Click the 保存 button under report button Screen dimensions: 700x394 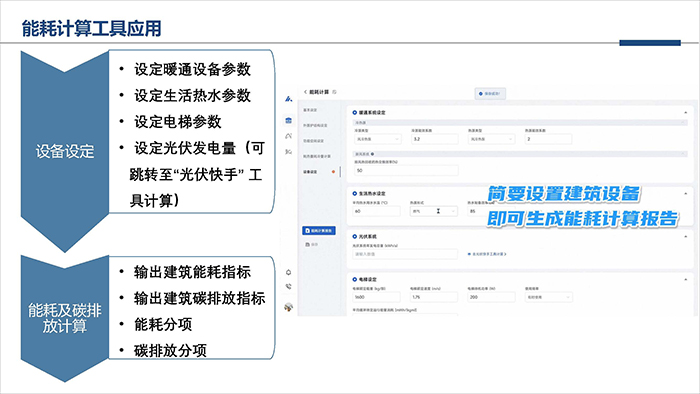pyautogui.click(x=312, y=245)
